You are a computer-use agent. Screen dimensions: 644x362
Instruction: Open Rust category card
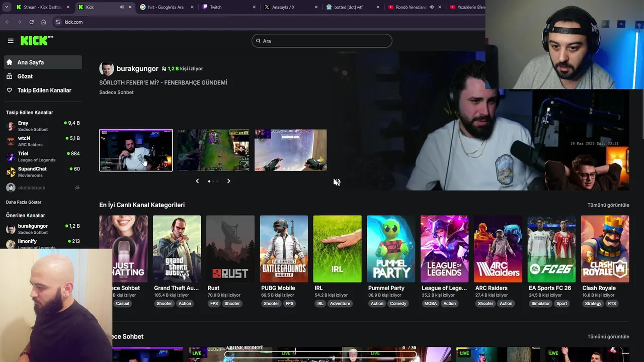[230, 249]
